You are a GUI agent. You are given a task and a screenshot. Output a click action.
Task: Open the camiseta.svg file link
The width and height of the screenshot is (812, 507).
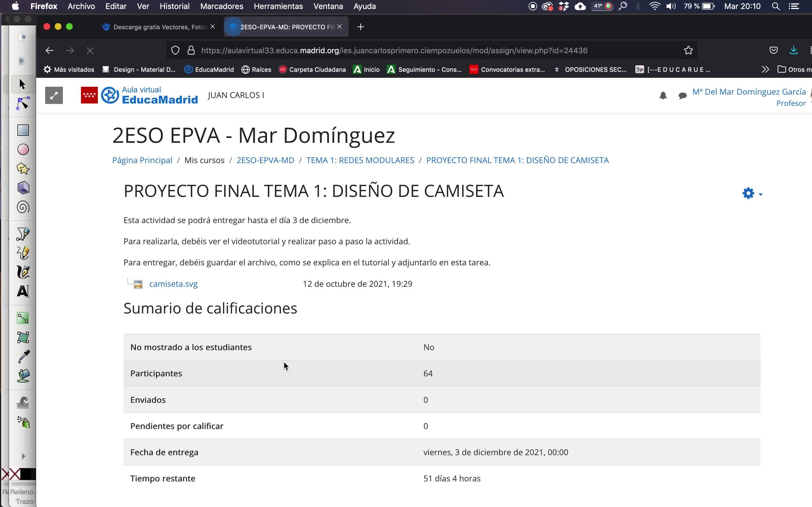click(173, 284)
